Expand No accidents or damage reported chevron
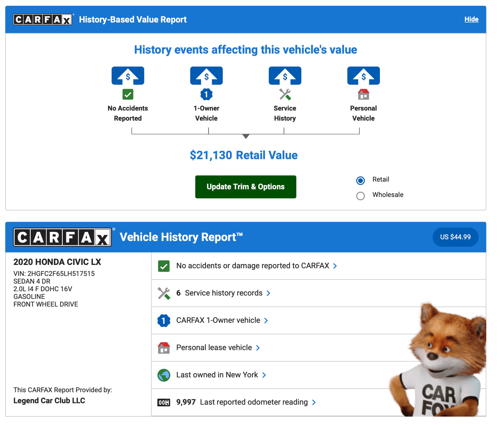Viewport: 504px width, 425px height. coord(335,266)
